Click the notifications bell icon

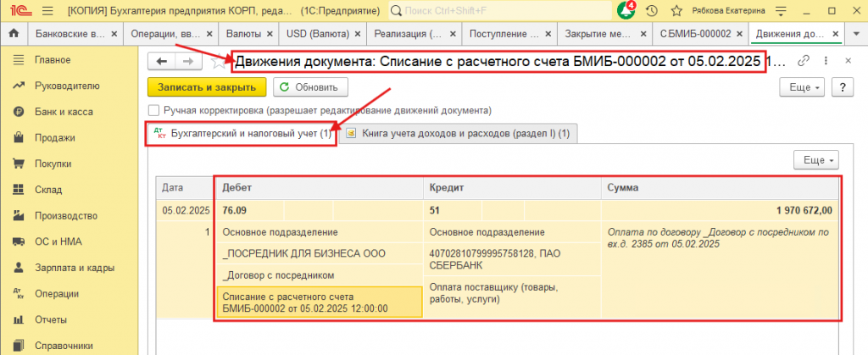[x=626, y=10]
